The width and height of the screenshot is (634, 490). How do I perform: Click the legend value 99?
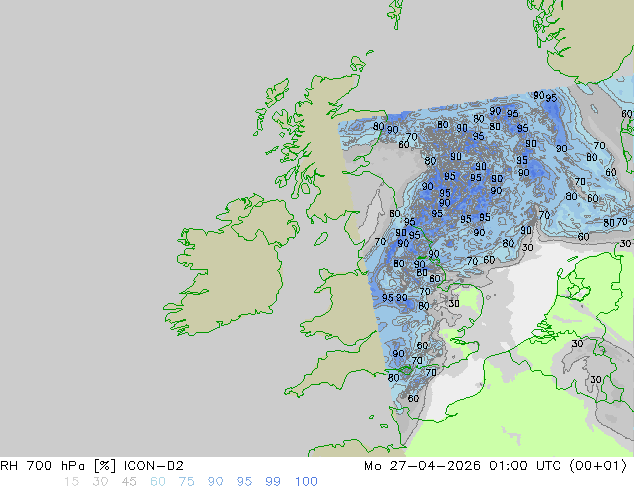[x=273, y=482]
